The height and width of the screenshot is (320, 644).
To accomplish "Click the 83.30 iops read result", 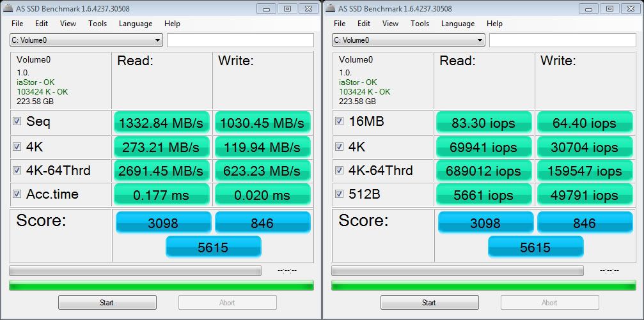I will 484,122.
